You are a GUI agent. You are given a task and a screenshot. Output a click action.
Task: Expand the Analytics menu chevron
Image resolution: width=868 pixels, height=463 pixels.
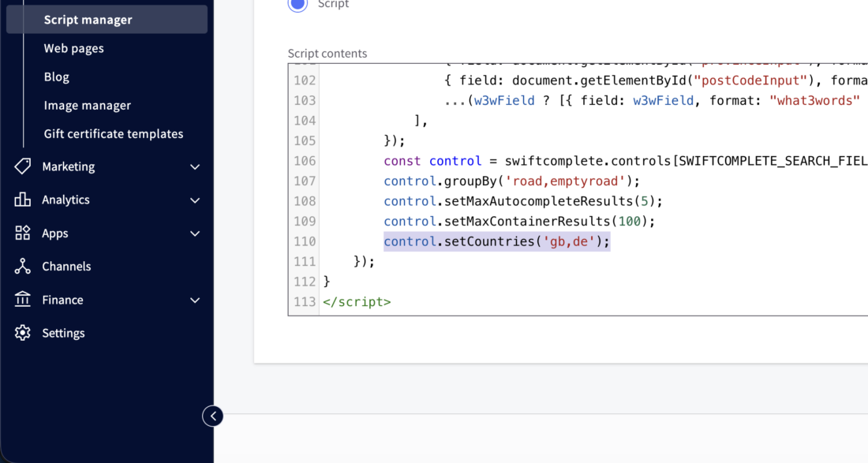195,200
